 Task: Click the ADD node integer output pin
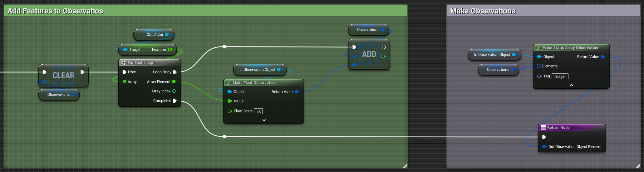tap(383, 57)
